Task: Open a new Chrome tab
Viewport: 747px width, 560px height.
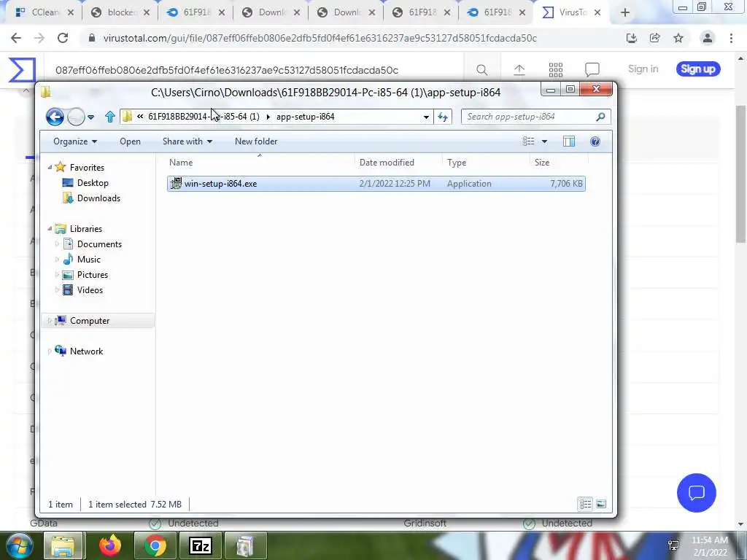Action: (625, 13)
